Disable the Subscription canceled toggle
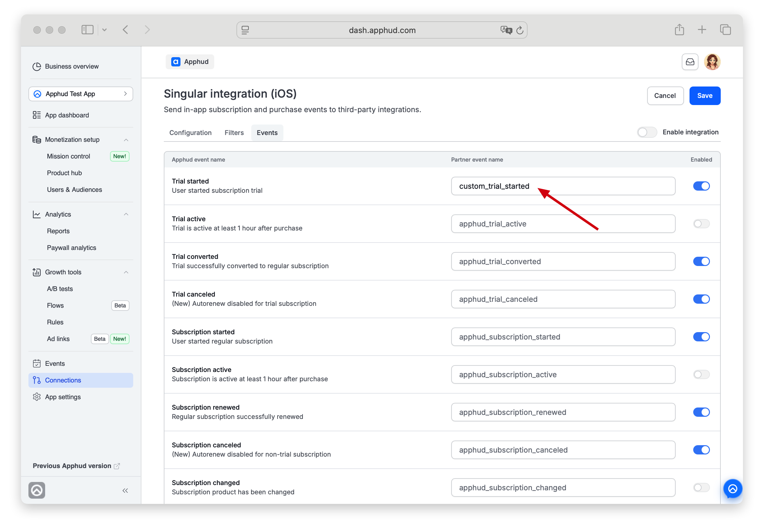The width and height of the screenshot is (764, 532). pyautogui.click(x=701, y=450)
